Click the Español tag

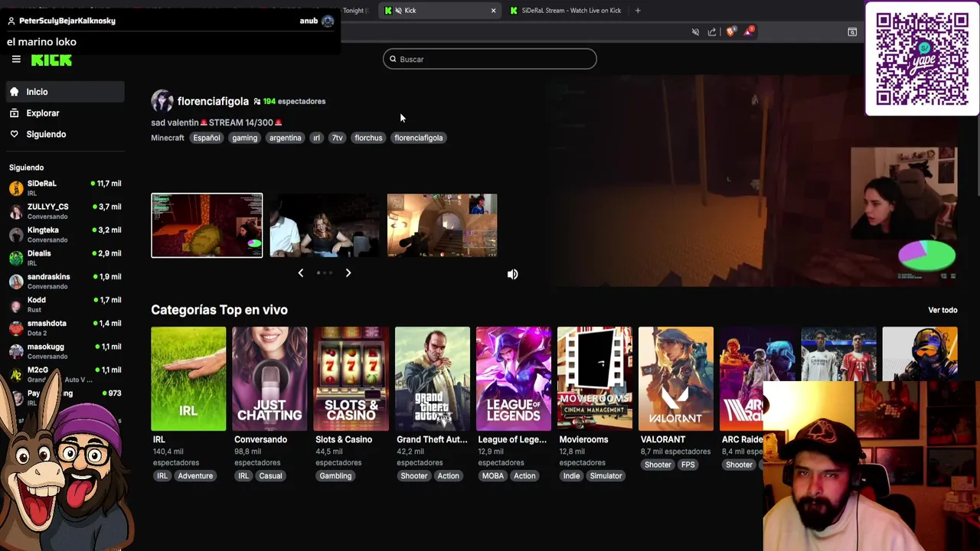click(207, 138)
